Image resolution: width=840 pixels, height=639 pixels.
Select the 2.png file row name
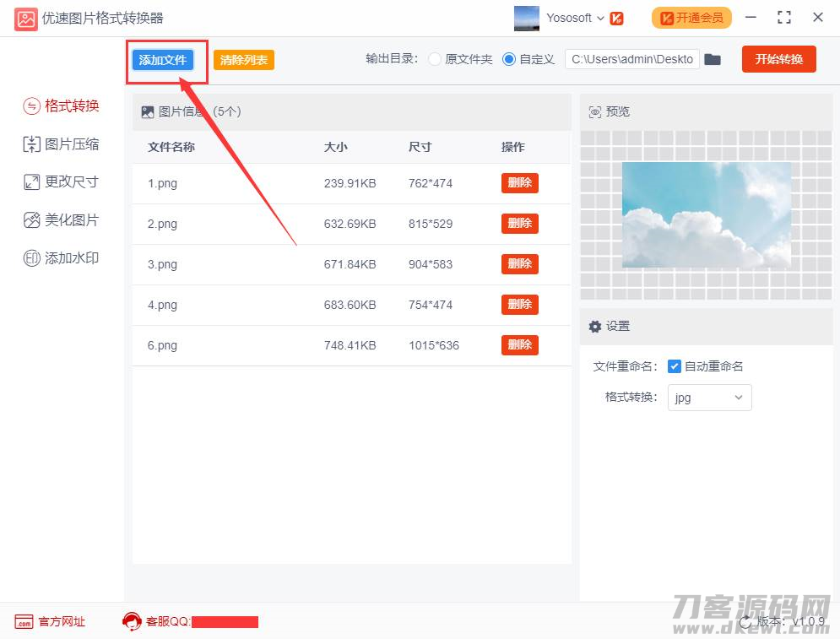(x=162, y=224)
